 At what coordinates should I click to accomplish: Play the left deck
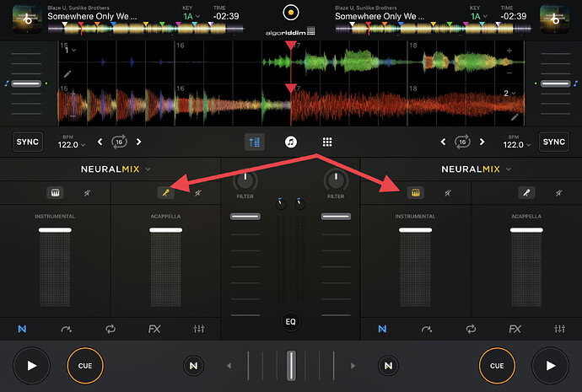click(31, 366)
